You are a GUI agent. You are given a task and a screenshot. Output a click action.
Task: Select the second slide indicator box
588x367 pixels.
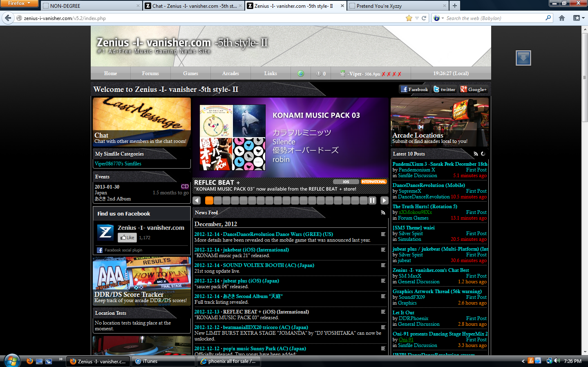[217, 200]
